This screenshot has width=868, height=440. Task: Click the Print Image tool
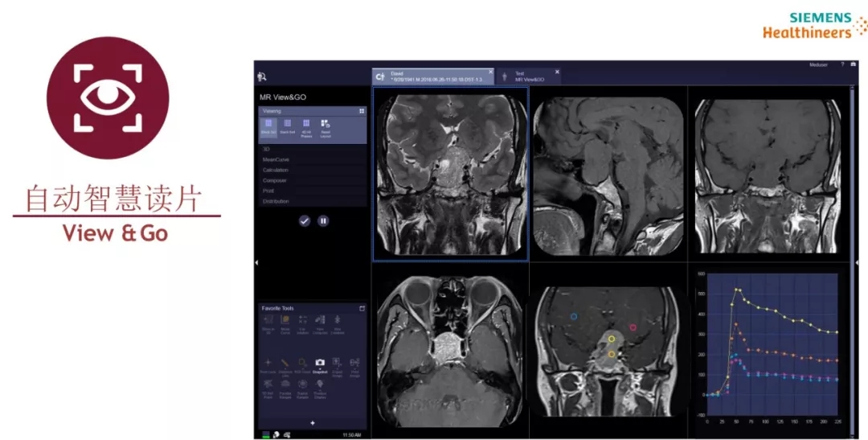[355, 368]
